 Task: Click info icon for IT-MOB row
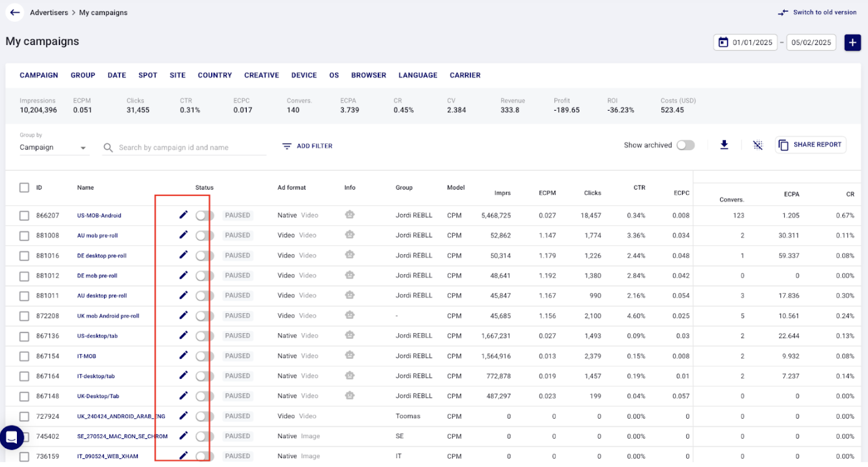(349, 355)
